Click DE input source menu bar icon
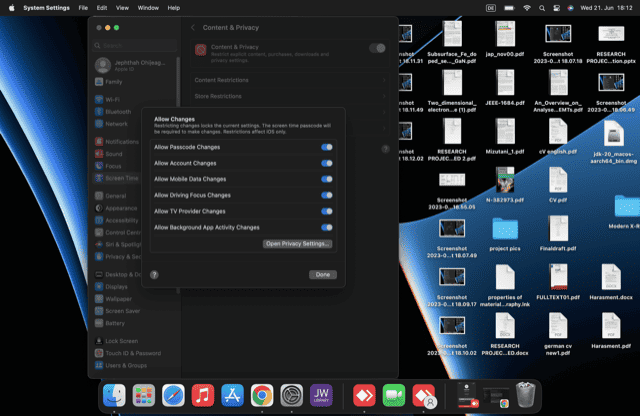 (491, 8)
